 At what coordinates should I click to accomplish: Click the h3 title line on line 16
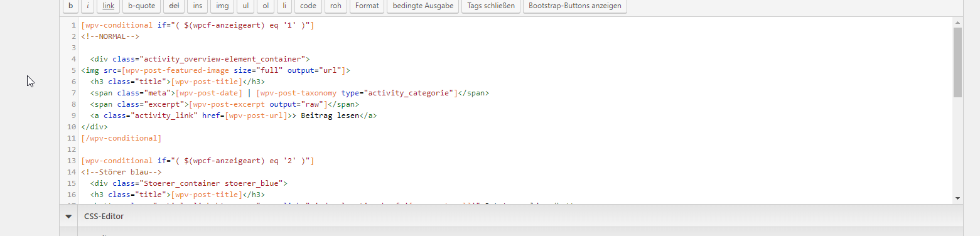pyautogui.click(x=177, y=195)
